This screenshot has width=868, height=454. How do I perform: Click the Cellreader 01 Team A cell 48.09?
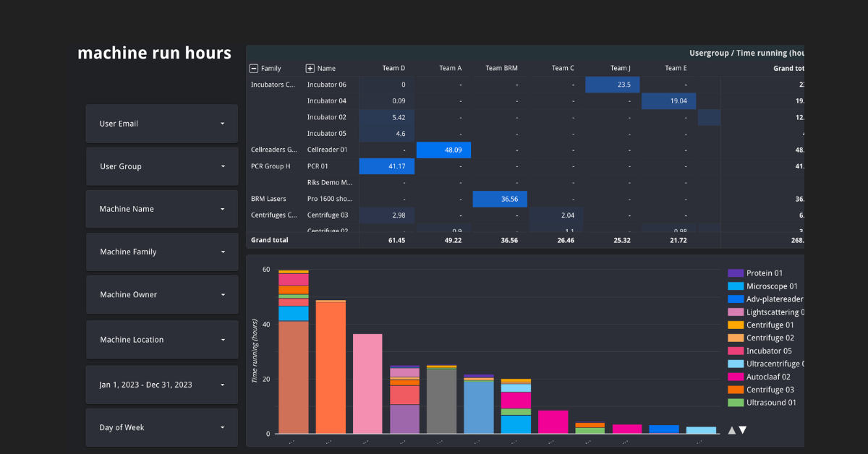pos(444,150)
